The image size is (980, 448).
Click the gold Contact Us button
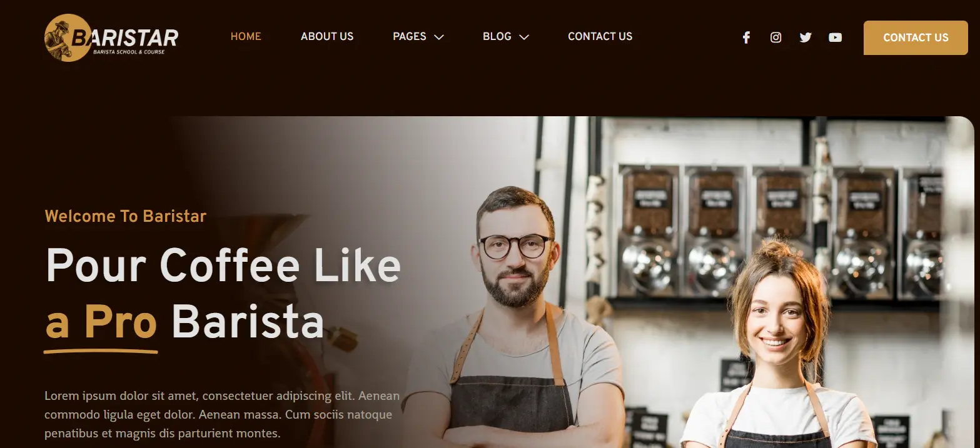pos(916,37)
